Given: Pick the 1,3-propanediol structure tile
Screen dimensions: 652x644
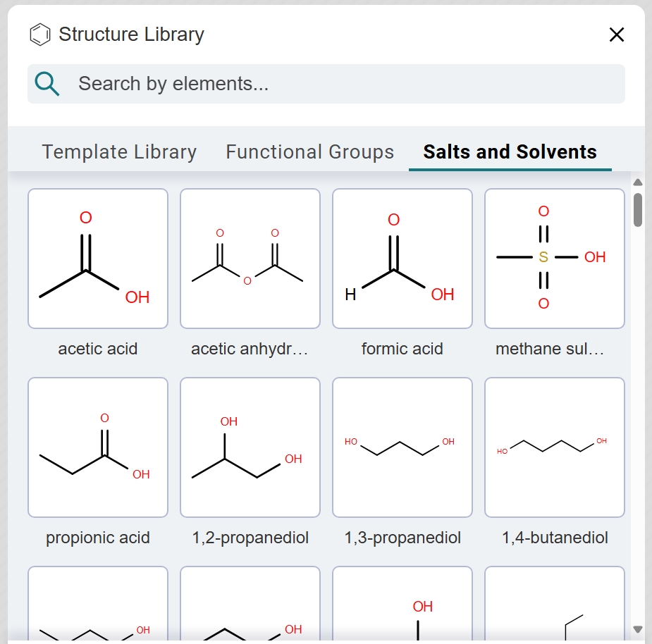Looking at the screenshot, I should (402, 447).
